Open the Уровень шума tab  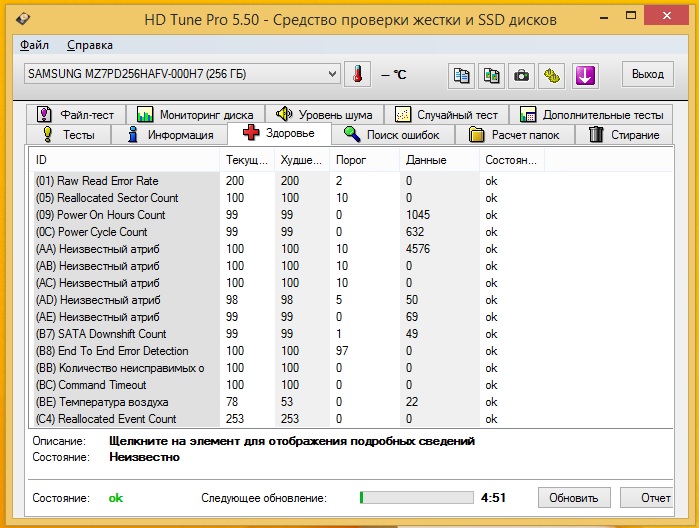click(x=324, y=114)
